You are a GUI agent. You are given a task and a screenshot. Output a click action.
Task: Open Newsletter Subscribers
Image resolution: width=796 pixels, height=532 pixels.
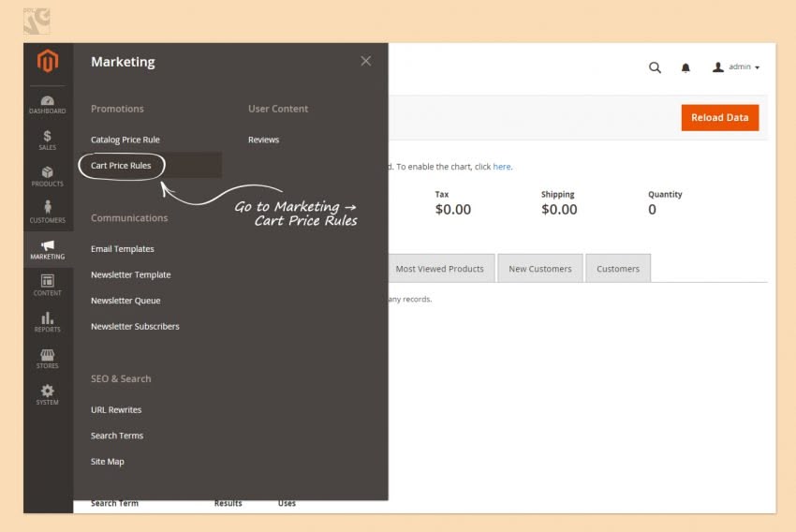[x=135, y=326]
